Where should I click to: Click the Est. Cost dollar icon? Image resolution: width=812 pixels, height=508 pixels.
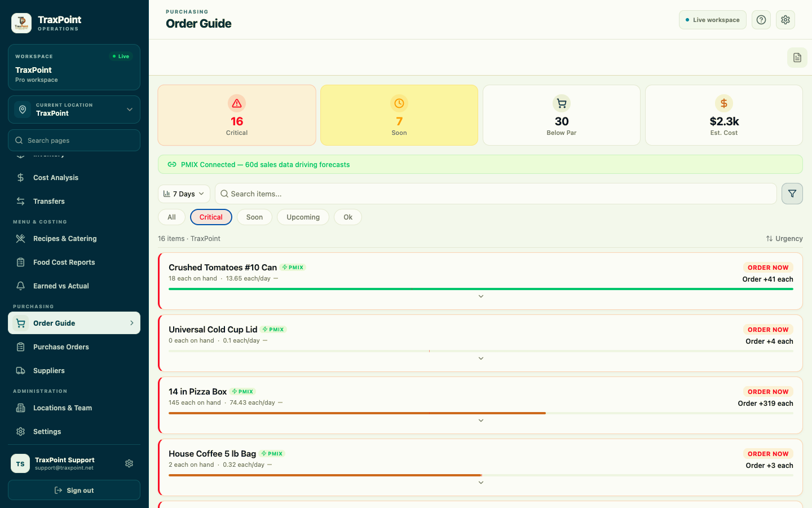[x=724, y=103]
